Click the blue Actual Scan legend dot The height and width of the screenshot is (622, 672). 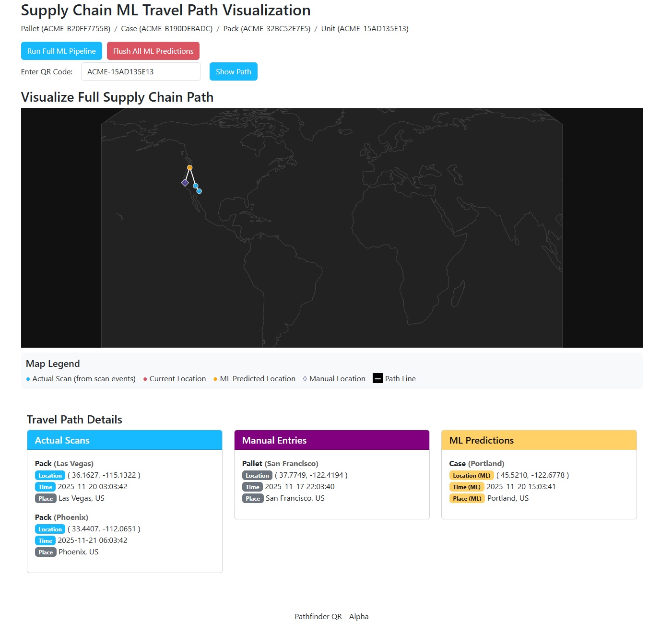[28, 379]
